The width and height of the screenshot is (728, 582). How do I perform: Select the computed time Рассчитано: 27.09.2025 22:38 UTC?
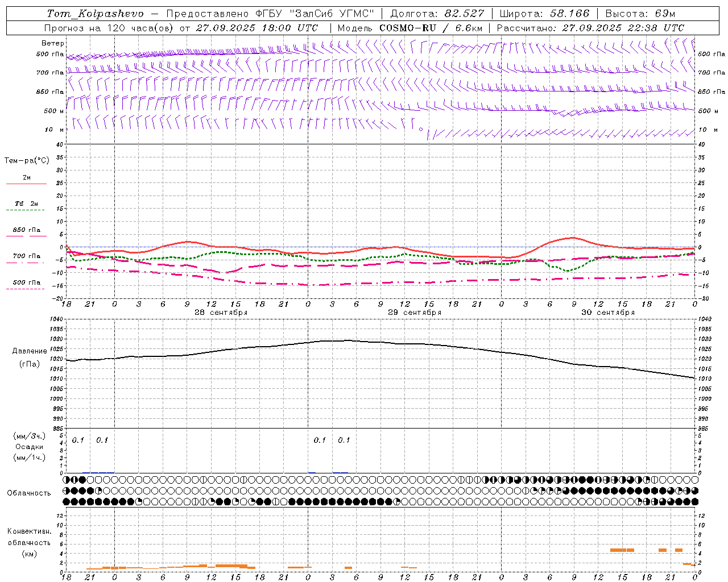[590, 28]
